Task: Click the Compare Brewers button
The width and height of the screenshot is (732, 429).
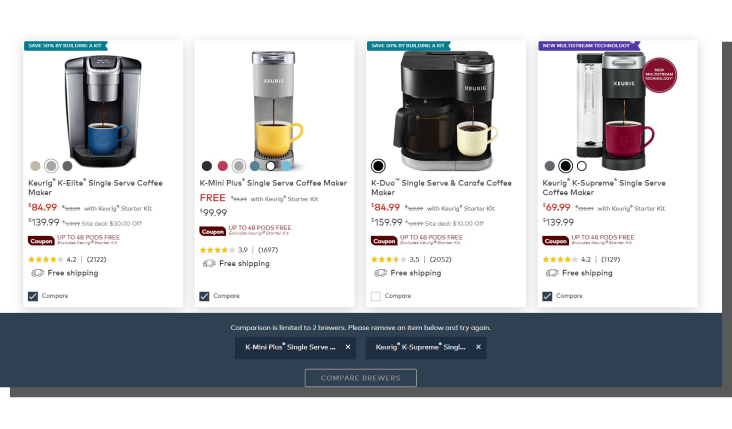Action: (x=361, y=378)
